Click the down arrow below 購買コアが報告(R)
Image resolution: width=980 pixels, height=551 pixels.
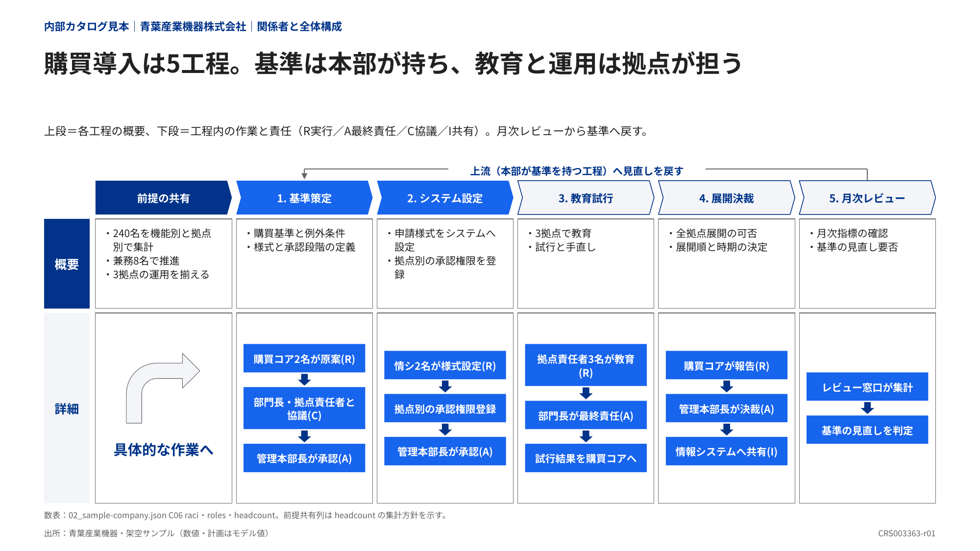[x=727, y=386]
